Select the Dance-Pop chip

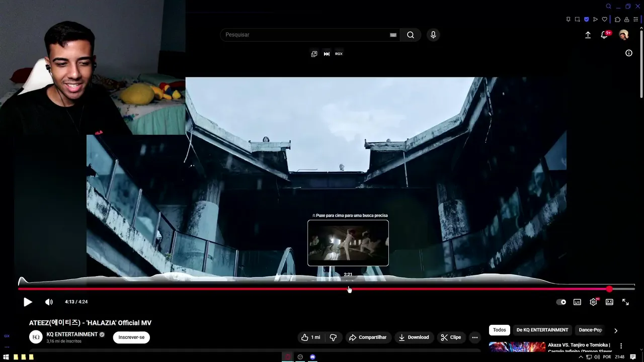pyautogui.click(x=590, y=330)
